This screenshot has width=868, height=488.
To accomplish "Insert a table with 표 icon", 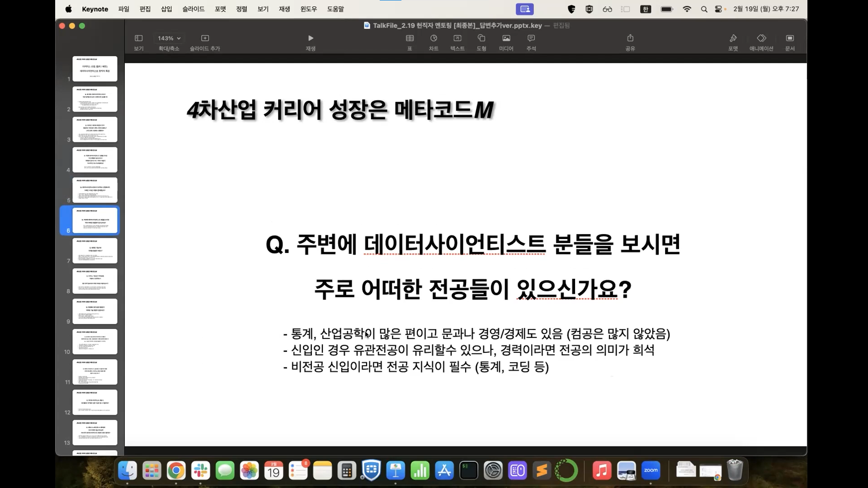I will (410, 38).
